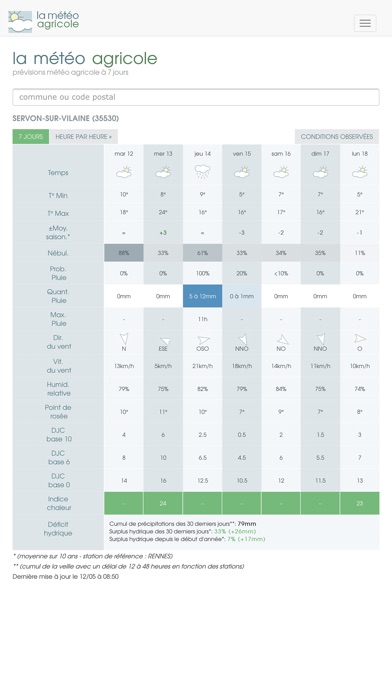Select the mer 13 column header

tap(163, 154)
